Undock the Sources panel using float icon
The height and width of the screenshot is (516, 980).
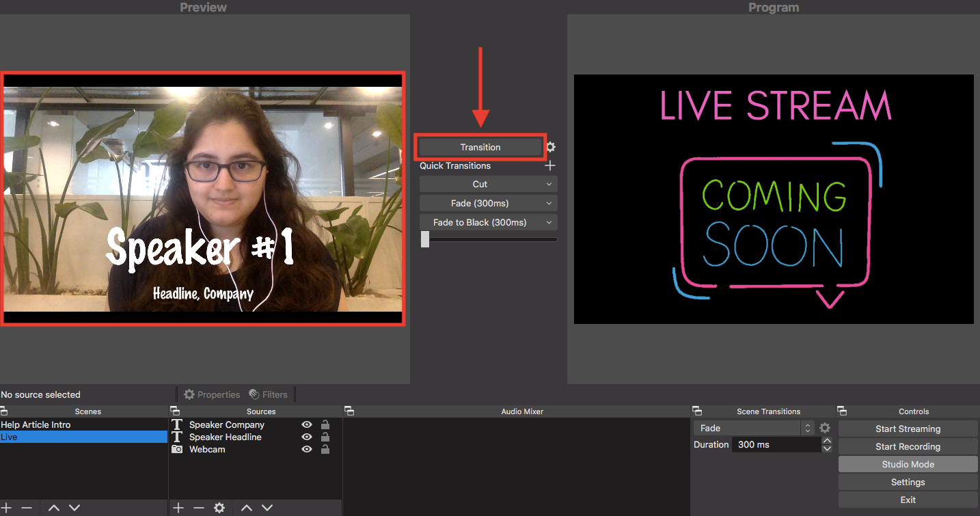point(175,411)
